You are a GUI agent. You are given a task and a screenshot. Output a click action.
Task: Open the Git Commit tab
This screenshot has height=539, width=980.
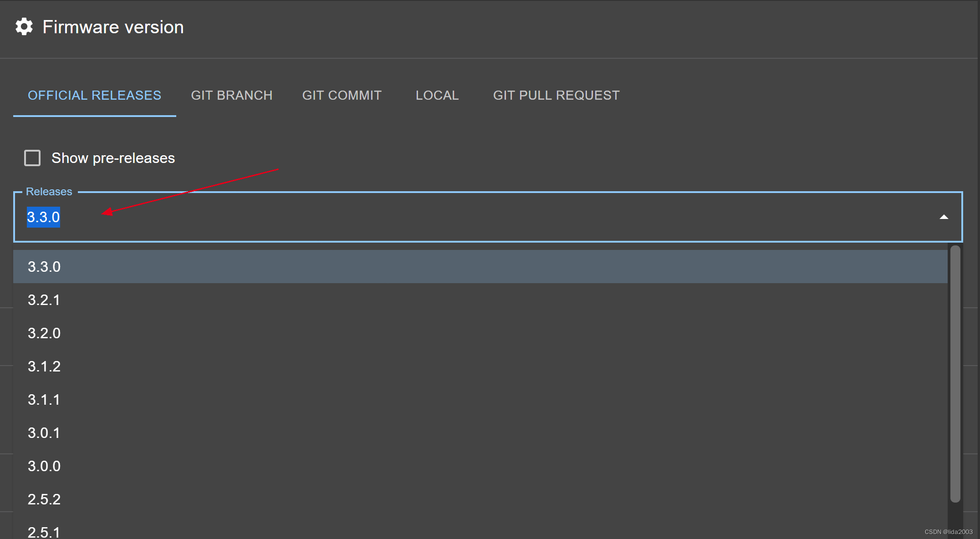[x=342, y=95]
